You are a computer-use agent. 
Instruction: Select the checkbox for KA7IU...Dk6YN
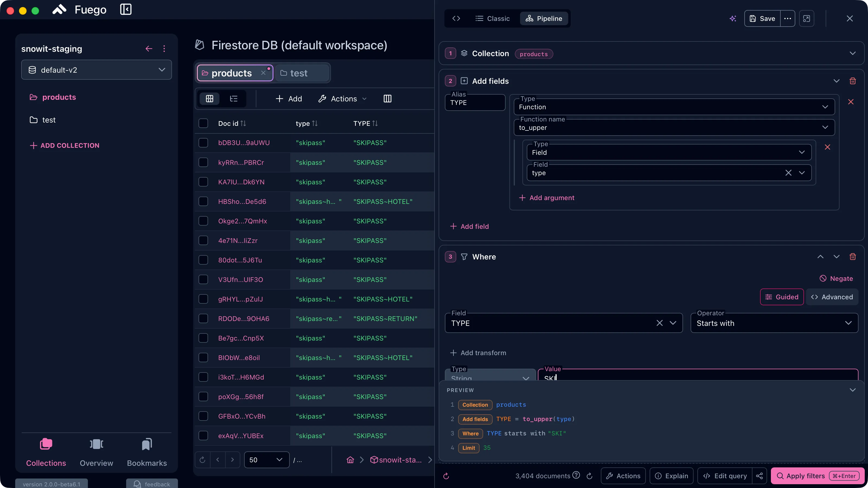pyautogui.click(x=203, y=182)
